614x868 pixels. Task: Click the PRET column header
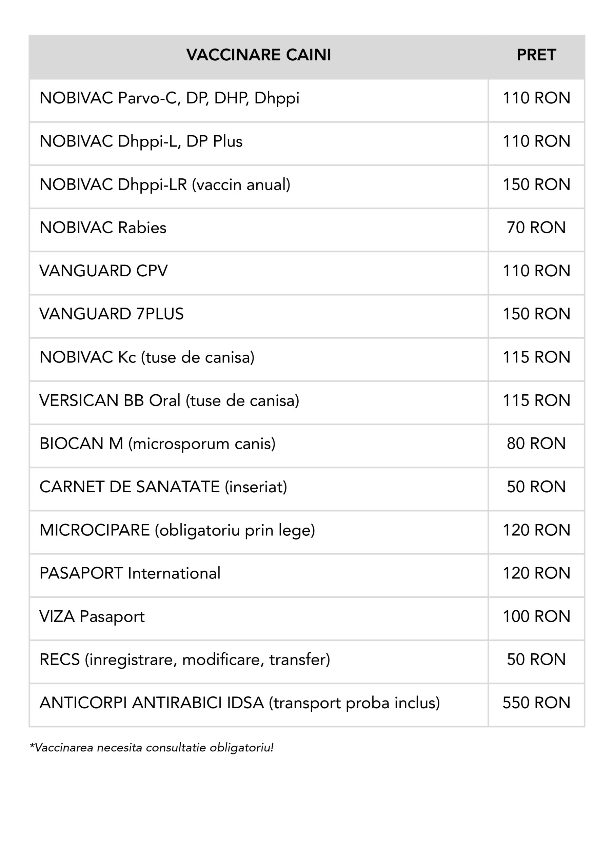pyautogui.click(x=536, y=55)
